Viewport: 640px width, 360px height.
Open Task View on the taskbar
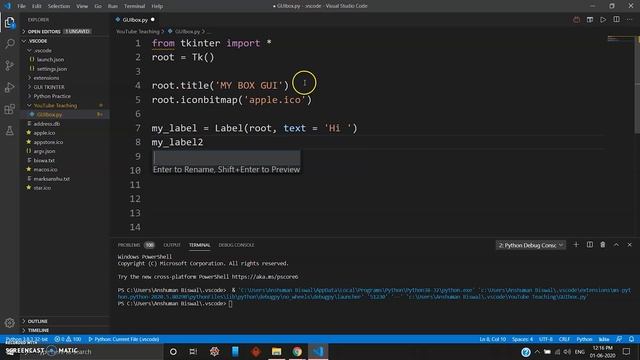point(193,351)
